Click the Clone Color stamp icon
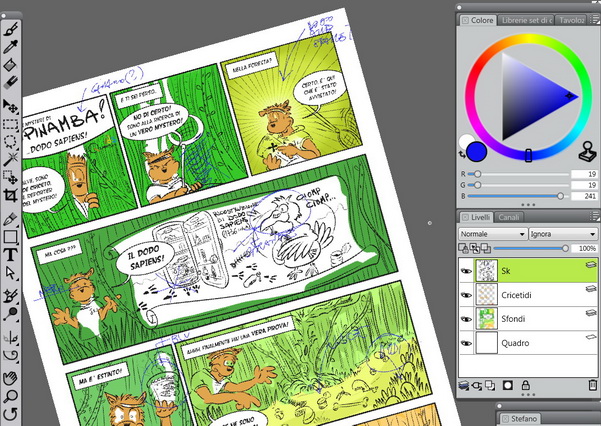This screenshot has height=426, width=601. [x=587, y=151]
